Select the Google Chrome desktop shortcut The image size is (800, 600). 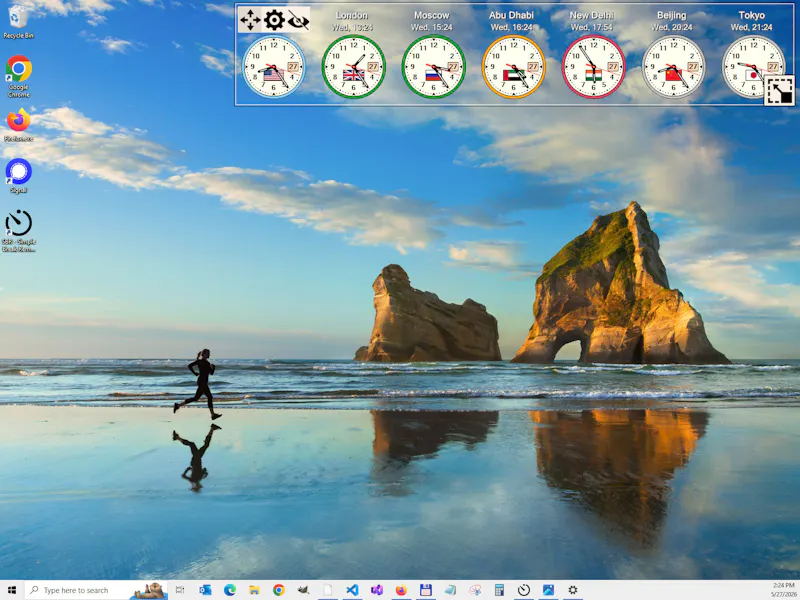(18, 76)
